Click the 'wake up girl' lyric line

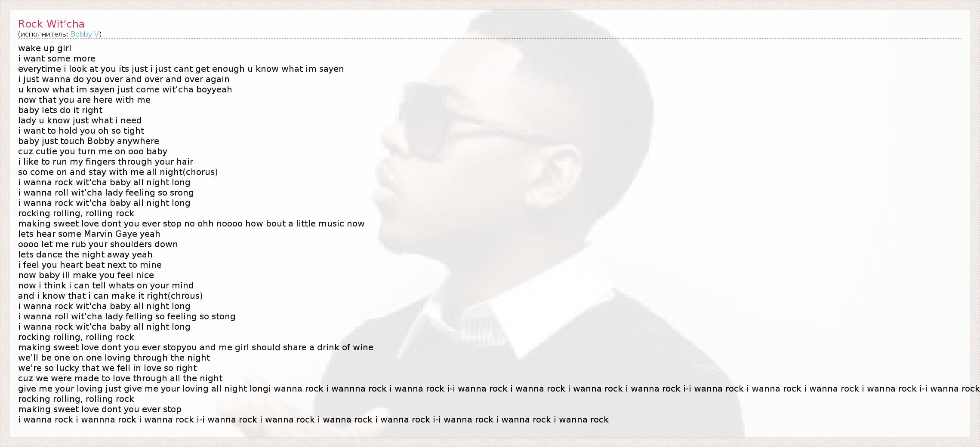coord(45,48)
